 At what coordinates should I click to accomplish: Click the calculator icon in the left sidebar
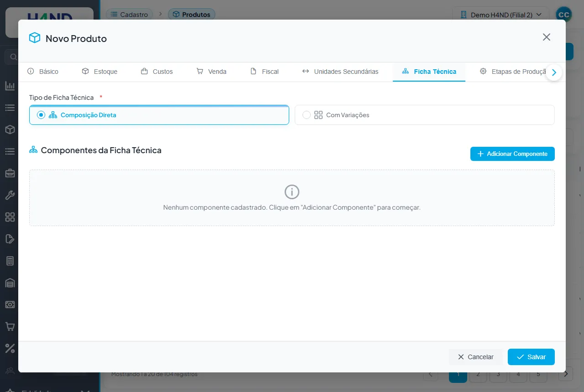[x=10, y=261]
